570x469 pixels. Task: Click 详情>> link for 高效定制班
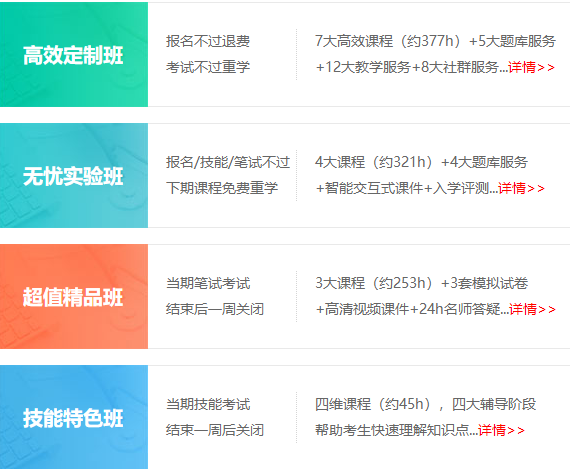point(531,67)
